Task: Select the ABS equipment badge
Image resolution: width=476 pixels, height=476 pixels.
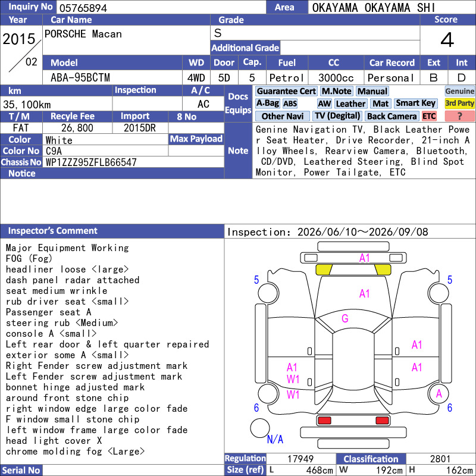Action: pyautogui.click(x=290, y=104)
